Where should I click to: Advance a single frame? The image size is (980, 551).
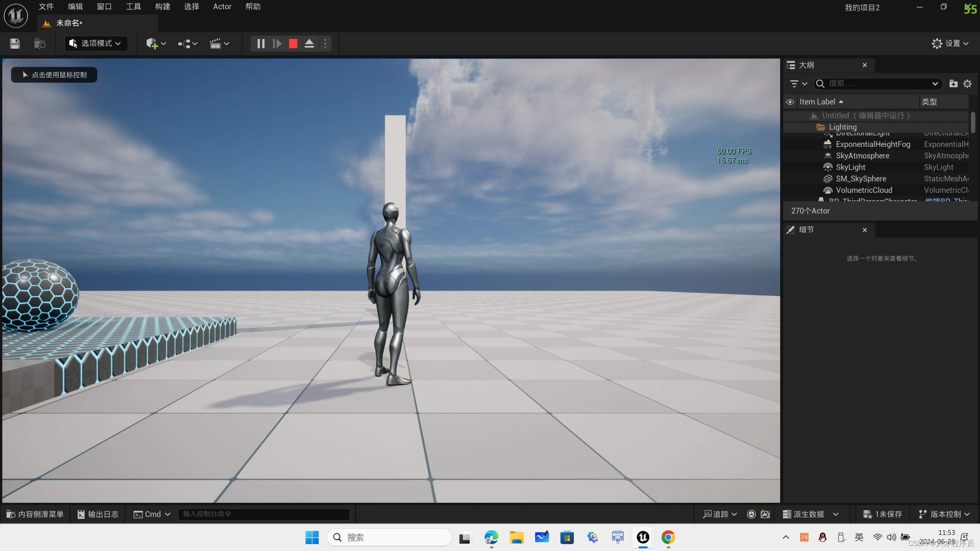click(x=277, y=44)
